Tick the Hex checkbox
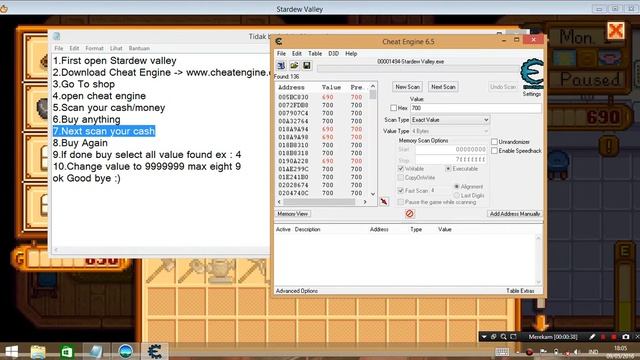Viewport: 640px width, 360px height. point(393,108)
